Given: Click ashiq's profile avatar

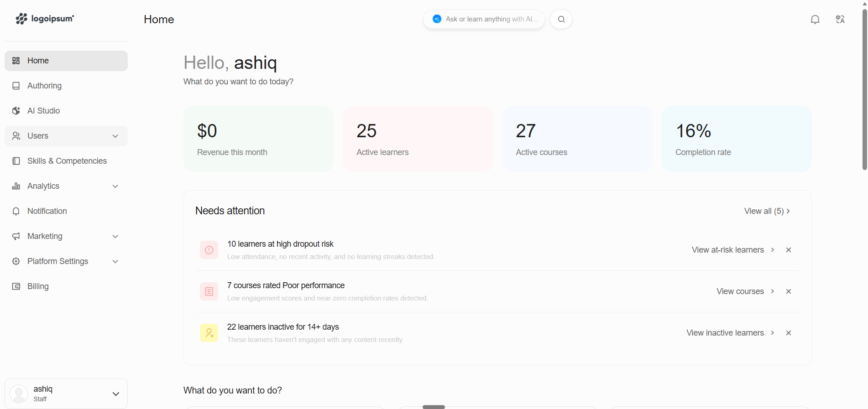Looking at the screenshot, I should coord(19,394).
